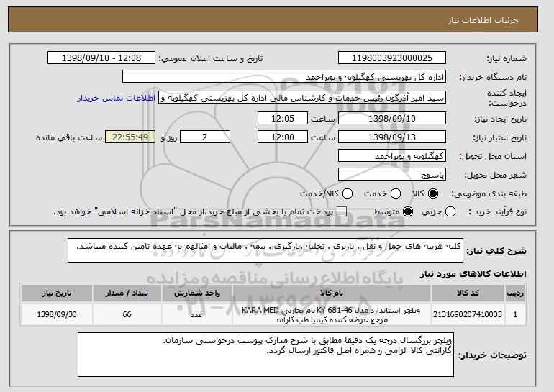
Task: Click the remaining time counter 22:55:49
Action: point(130,137)
